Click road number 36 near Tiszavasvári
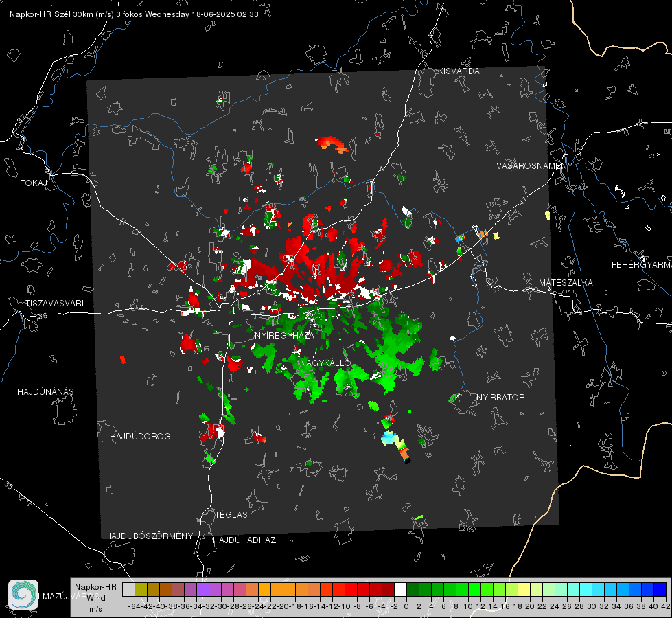 click(x=43, y=316)
